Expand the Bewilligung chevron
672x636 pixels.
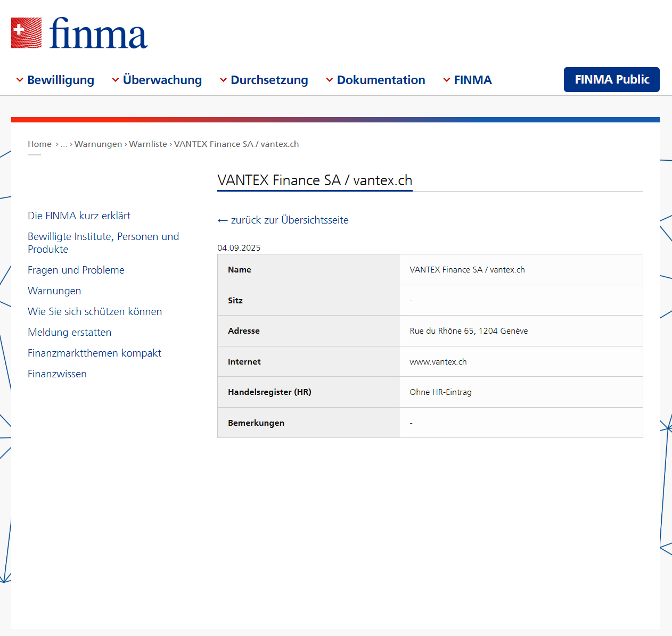20,80
